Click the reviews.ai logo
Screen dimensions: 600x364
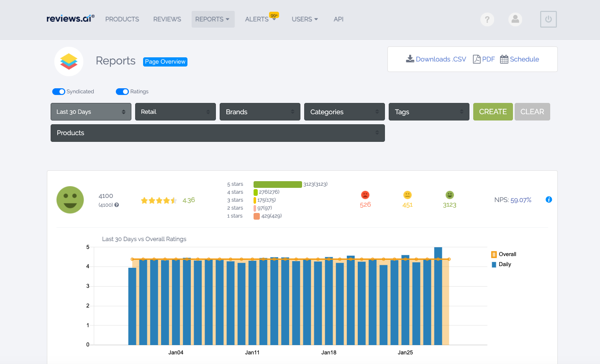70,18
